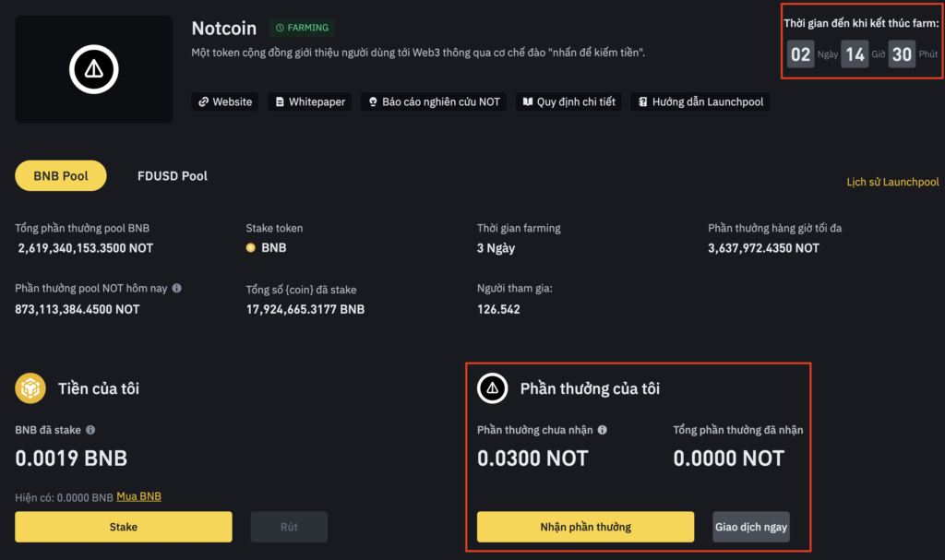The height and width of the screenshot is (560, 945).
Task: Click the BNB icon beside Tiền của tôi
Action: click(30, 388)
